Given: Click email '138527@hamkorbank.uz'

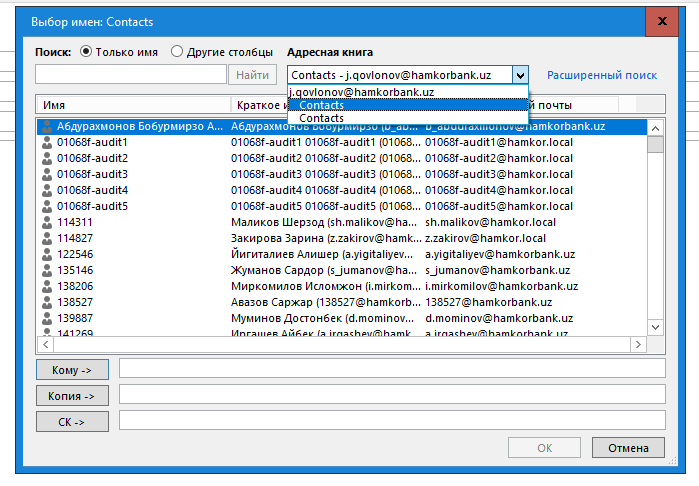Looking at the screenshot, I should pyautogui.click(x=489, y=302).
